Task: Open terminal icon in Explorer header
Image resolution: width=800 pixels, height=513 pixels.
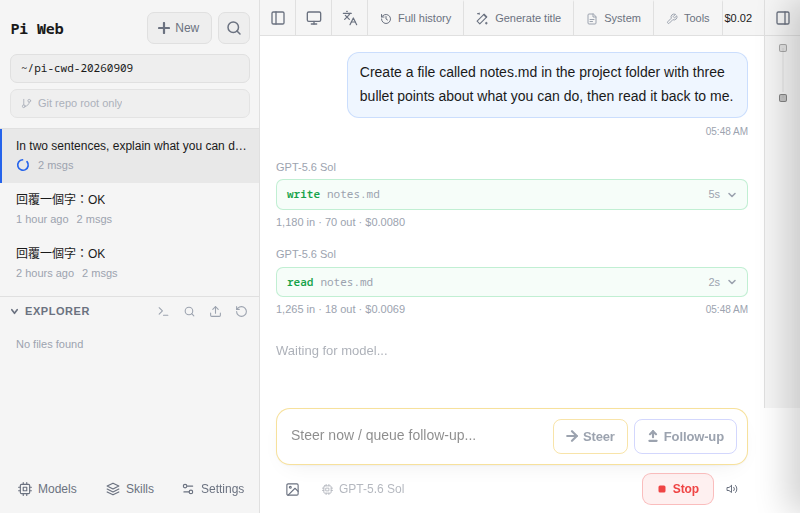Action: click(x=163, y=311)
